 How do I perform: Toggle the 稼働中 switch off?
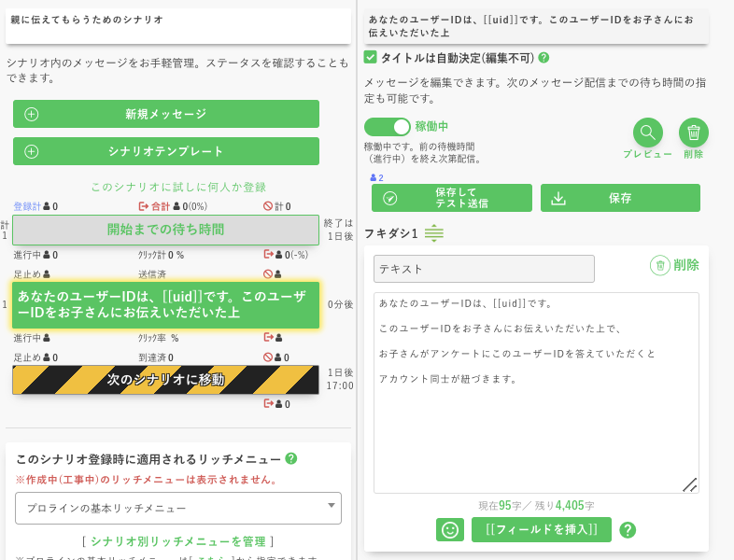point(387,126)
